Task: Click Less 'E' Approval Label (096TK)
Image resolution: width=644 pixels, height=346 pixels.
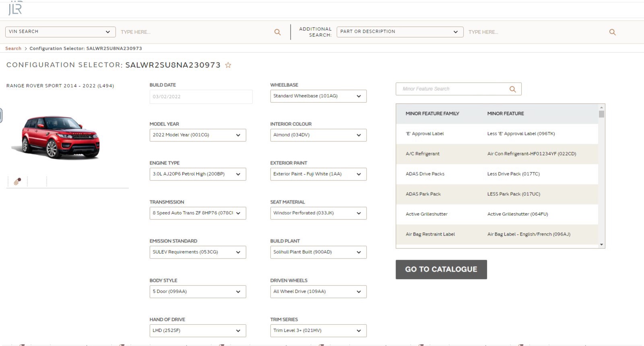Action: [x=521, y=134]
